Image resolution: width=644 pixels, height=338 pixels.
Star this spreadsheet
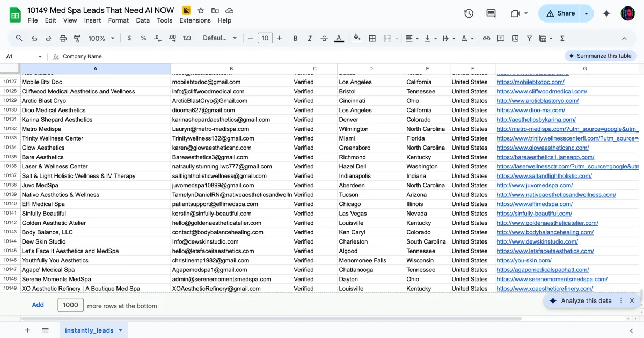coord(201,10)
